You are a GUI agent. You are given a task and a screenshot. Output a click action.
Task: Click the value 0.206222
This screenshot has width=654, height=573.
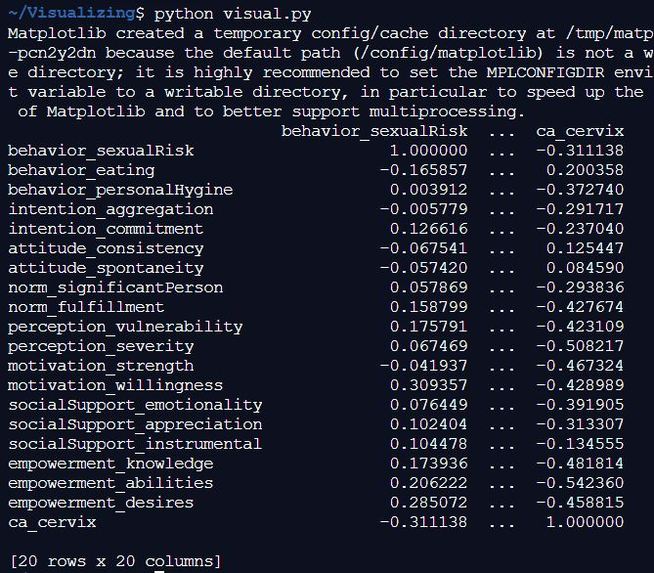(428, 483)
